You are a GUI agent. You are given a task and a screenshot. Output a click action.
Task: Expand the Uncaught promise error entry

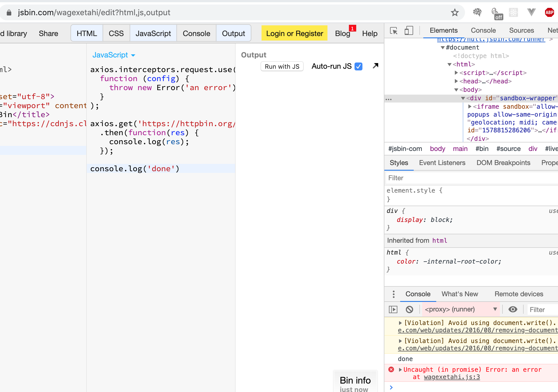click(x=400, y=369)
